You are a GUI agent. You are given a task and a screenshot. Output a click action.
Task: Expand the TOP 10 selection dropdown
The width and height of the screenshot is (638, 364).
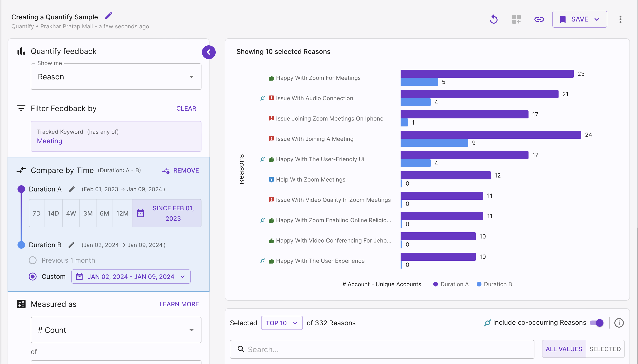coord(282,323)
